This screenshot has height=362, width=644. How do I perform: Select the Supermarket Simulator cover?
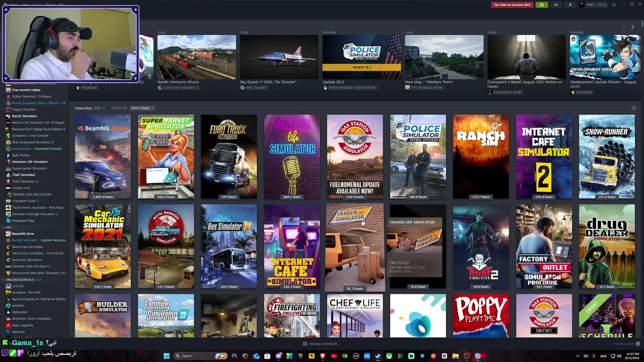click(x=166, y=156)
